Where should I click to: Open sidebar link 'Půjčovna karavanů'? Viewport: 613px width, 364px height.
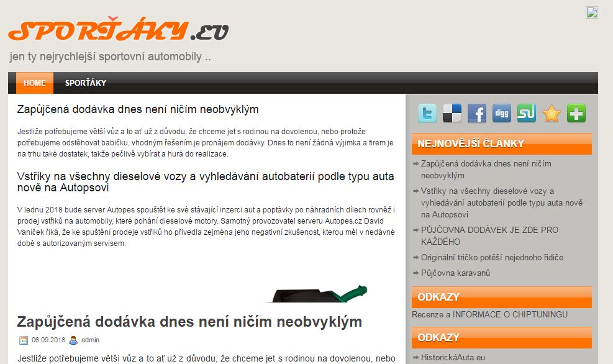coord(455,273)
